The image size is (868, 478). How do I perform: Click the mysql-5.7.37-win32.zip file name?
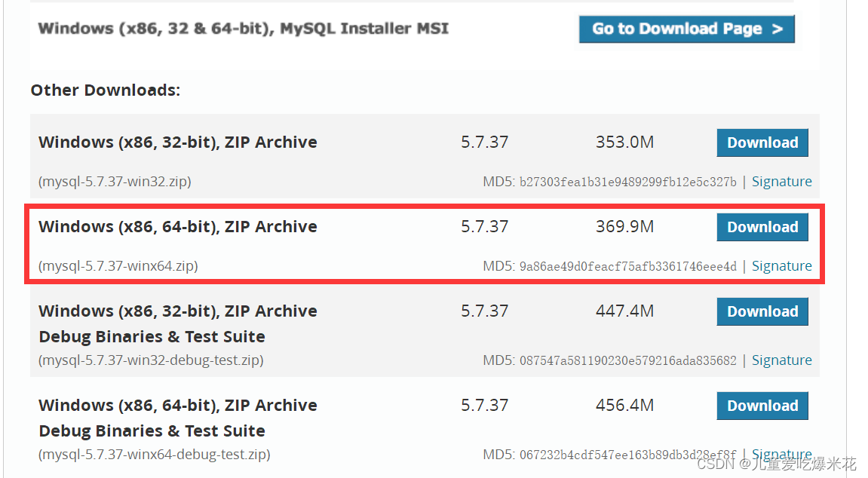pos(115,182)
